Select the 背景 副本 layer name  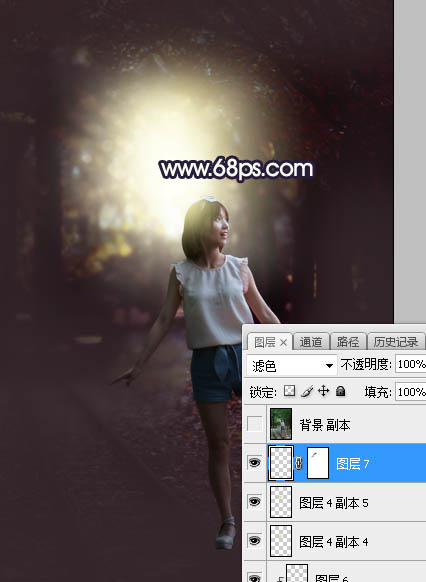(x=325, y=425)
